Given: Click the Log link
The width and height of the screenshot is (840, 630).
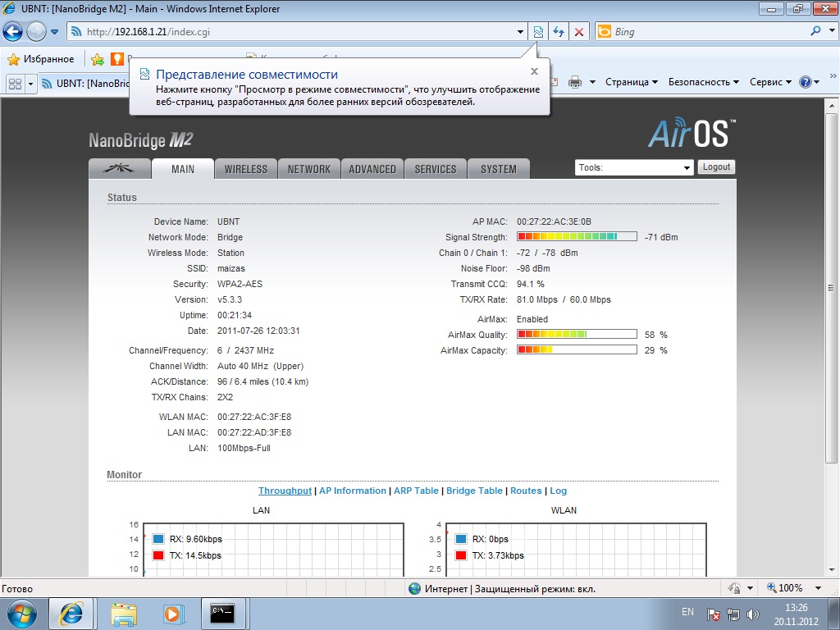Looking at the screenshot, I should tap(558, 491).
